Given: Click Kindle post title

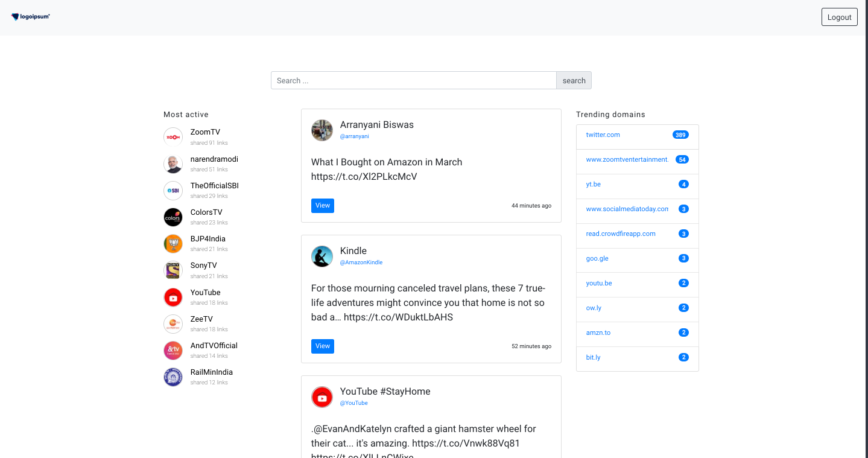Looking at the screenshot, I should (x=353, y=251).
